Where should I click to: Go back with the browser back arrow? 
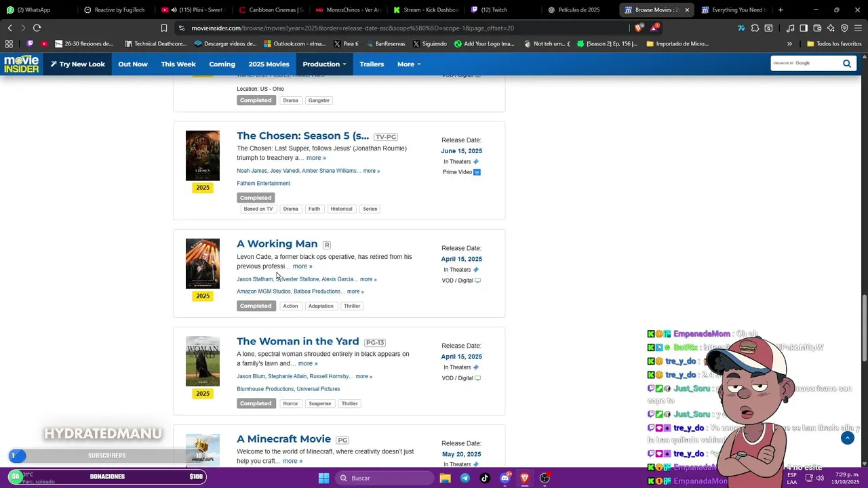pos(9,28)
